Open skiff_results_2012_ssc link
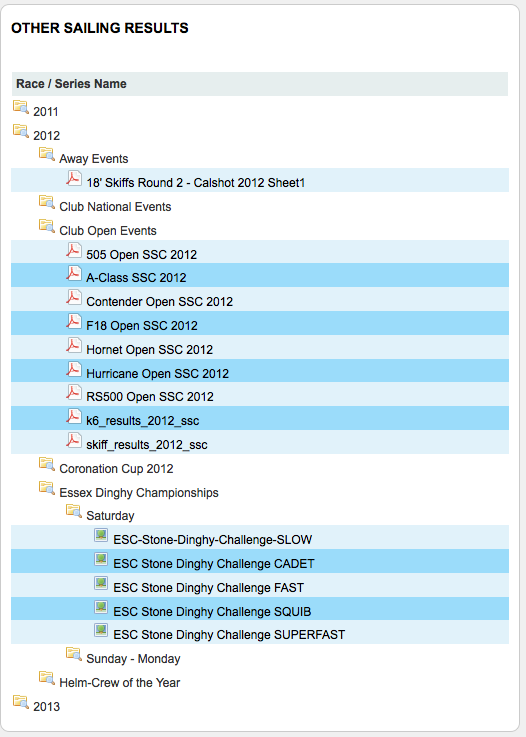Viewport: 526px width, 737px height. pos(147,445)
